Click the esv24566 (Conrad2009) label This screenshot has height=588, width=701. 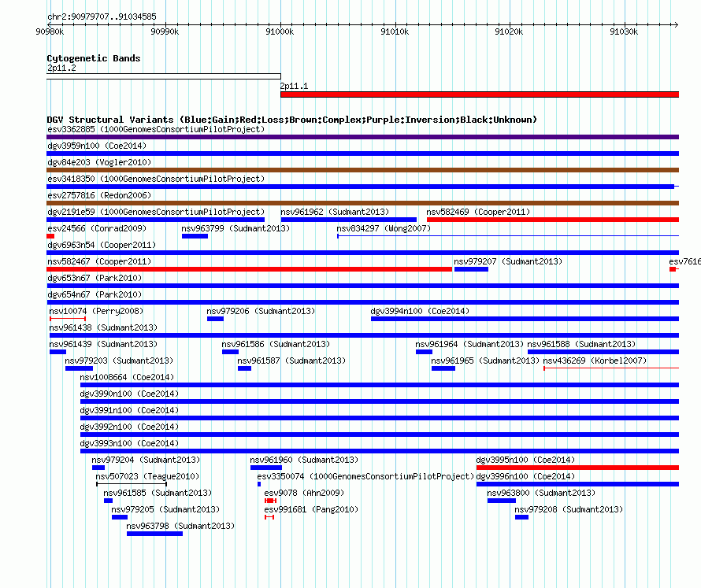tap(97, 228)
